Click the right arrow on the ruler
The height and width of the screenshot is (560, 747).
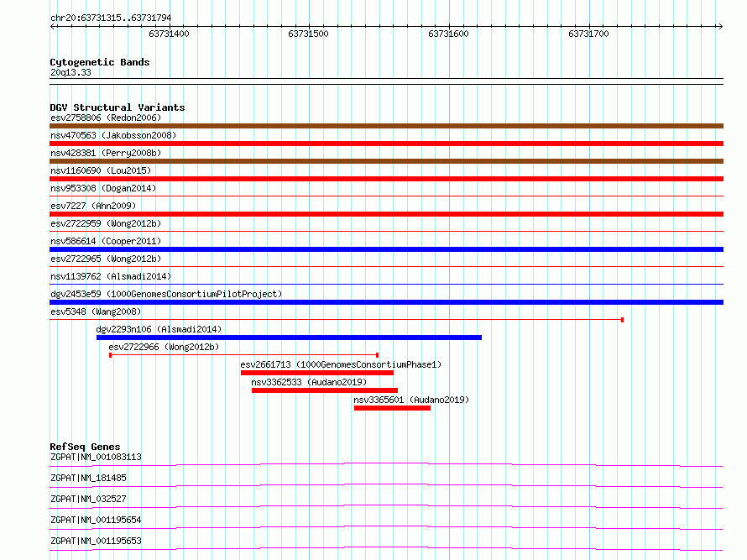pos(720,26)
